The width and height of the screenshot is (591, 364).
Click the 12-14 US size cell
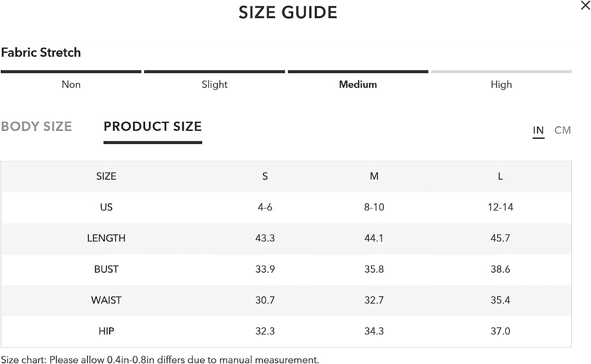click(x=500, y=208)
